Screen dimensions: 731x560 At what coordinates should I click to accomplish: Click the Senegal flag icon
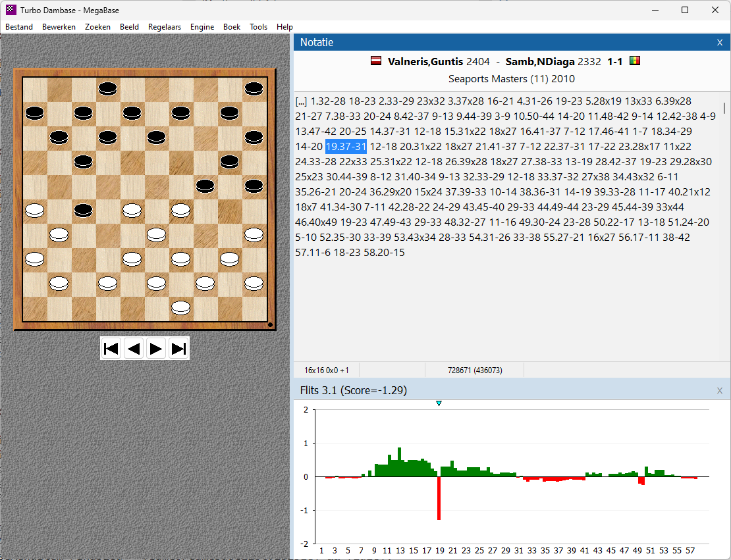[634, 61]
